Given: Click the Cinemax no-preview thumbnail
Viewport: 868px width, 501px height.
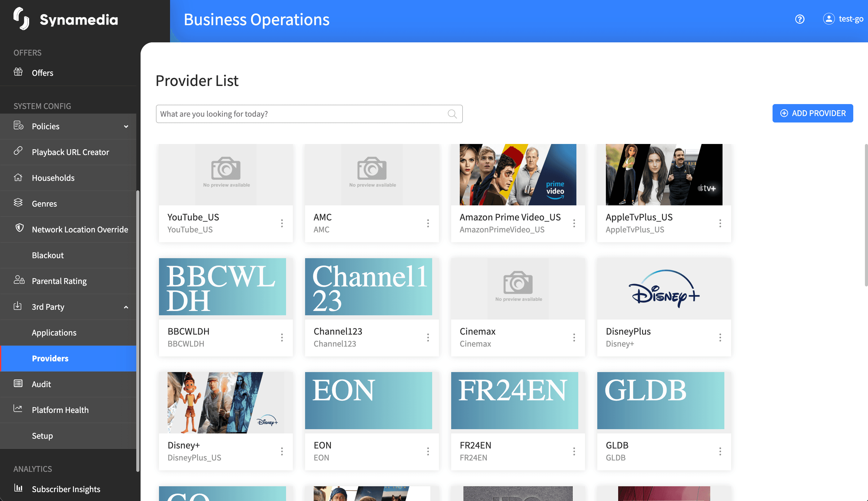Looking at the screenshot, I should pos(518,289).
